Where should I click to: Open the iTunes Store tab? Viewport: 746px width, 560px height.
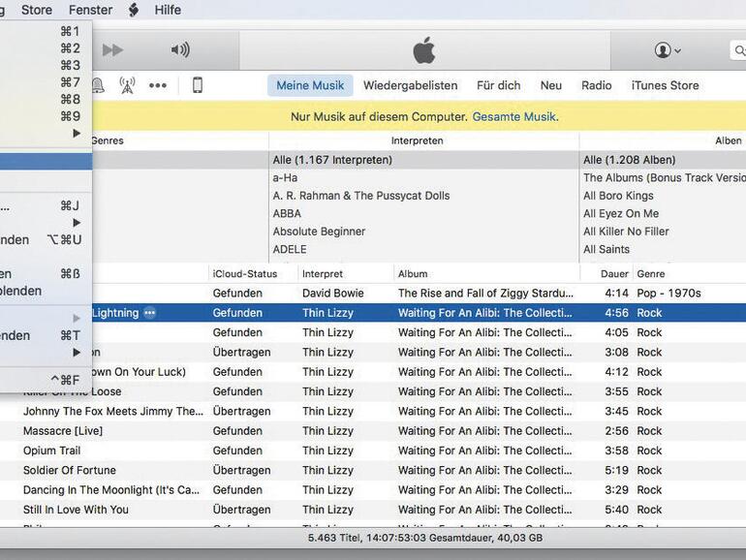[x=665, y=85]
